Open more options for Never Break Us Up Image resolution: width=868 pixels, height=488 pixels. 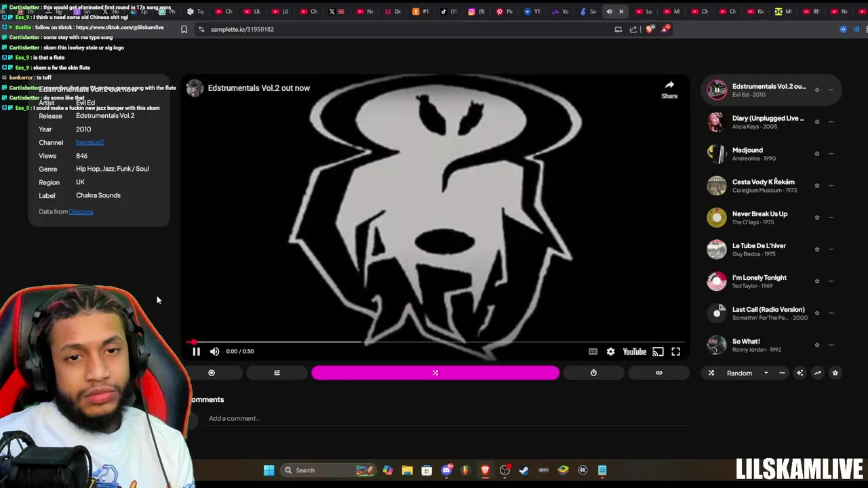tap(831, 217)
